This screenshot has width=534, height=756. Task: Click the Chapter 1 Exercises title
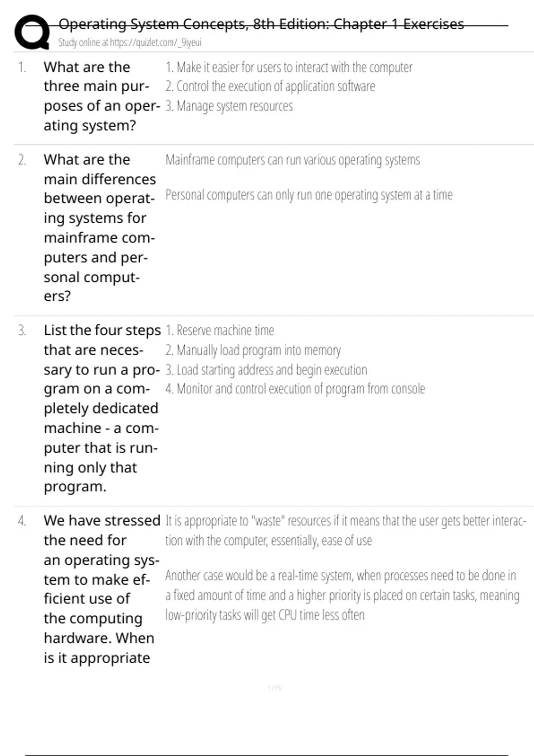(x=261, y=24)
